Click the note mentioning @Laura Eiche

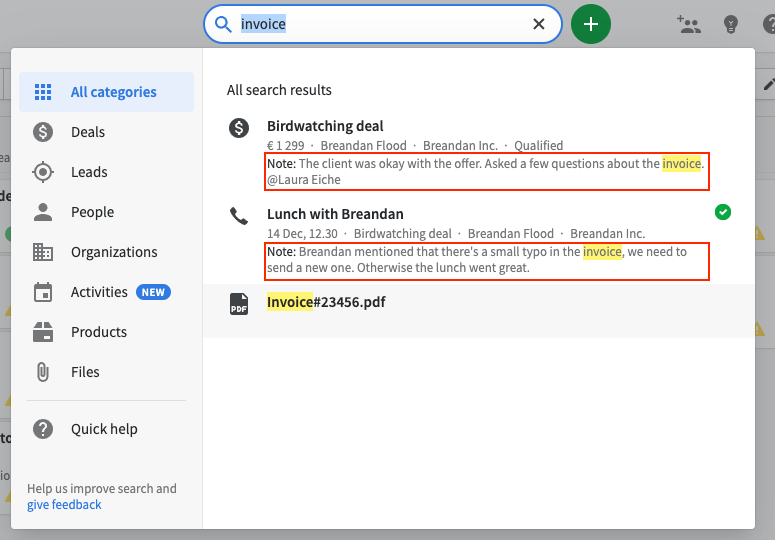point(487,171)
